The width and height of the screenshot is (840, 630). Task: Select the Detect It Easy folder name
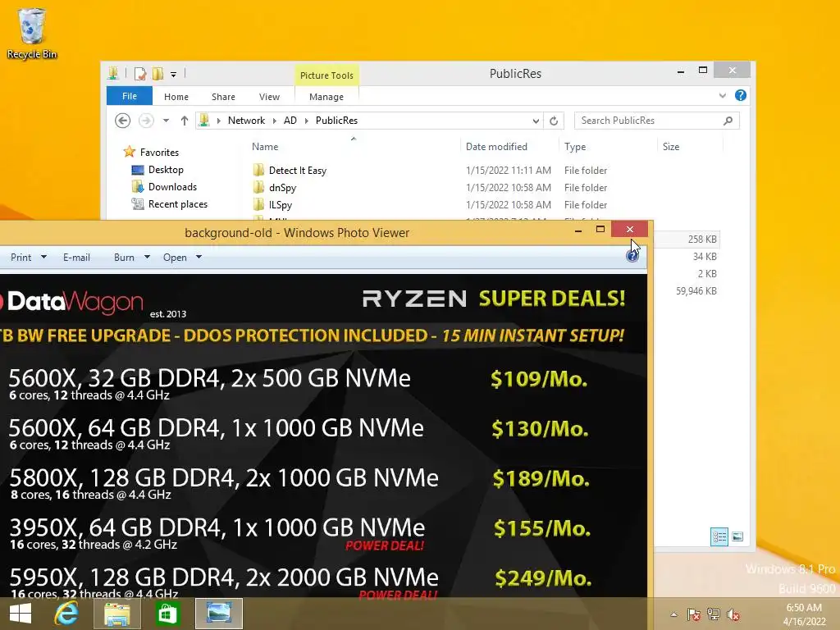tap(298, 171)
